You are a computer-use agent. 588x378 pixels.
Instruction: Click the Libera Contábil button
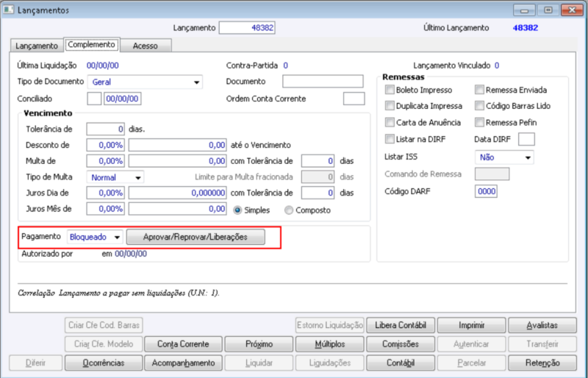[x=401, y=325]
